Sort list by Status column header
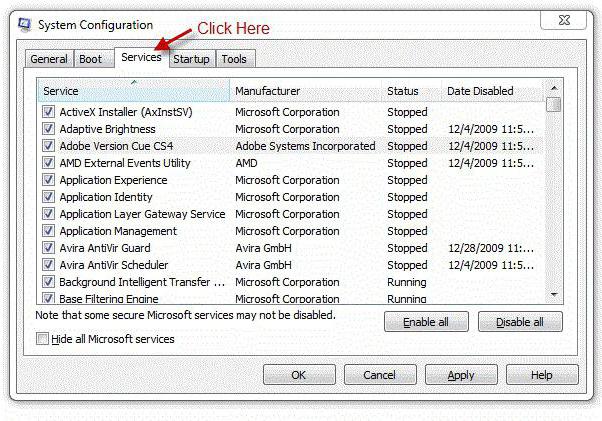 coord(410,91)
